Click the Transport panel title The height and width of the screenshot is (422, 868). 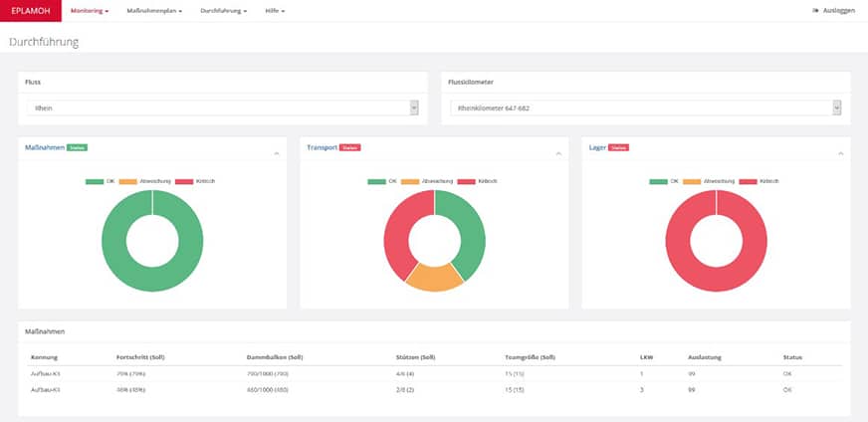click(323, 147)
